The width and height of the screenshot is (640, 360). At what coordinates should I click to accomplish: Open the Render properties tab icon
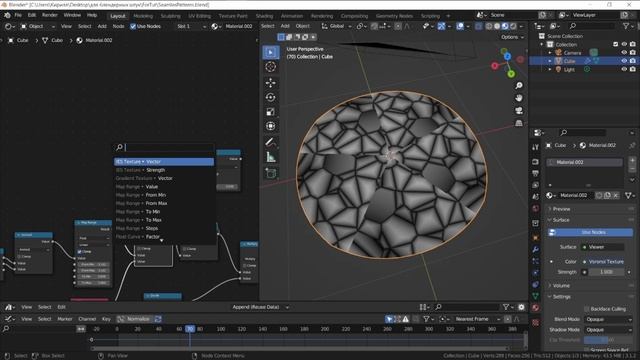pyautogui.click(x=536, y=162)
